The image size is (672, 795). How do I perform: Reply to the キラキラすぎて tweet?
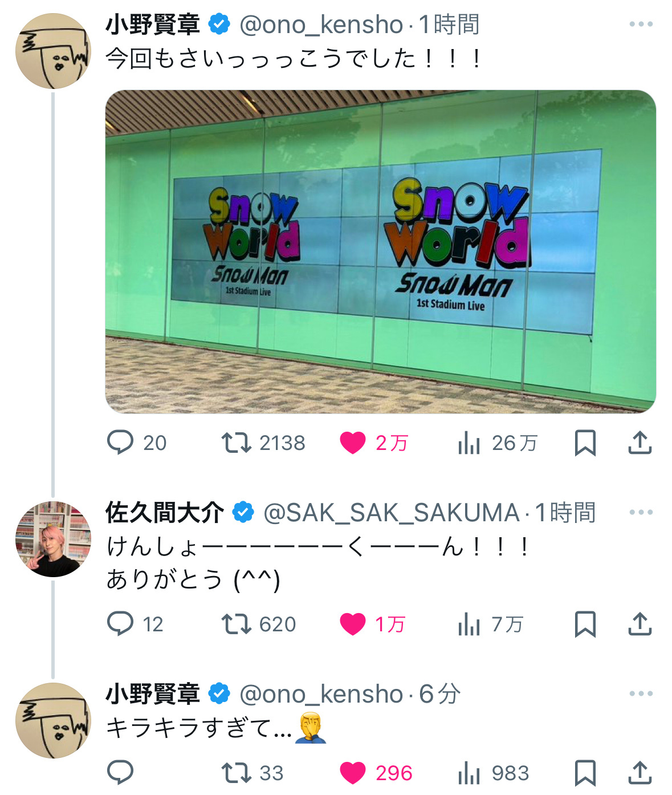(120, 773)
